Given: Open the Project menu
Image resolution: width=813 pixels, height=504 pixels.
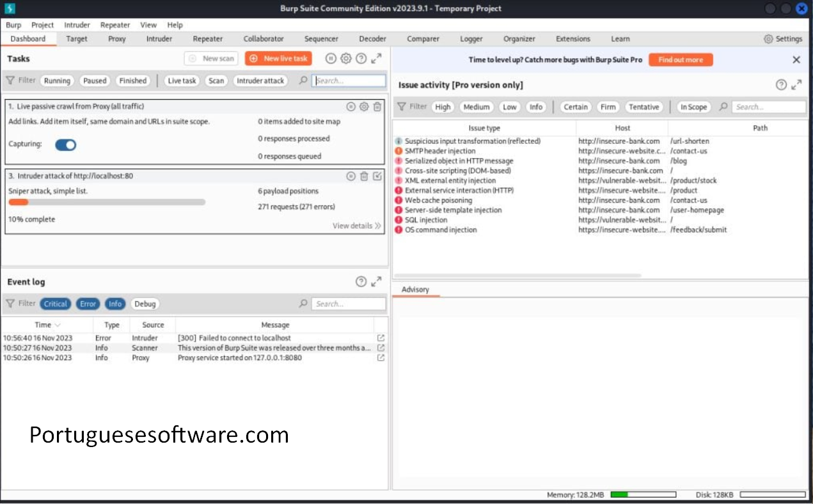Looking at the screenshot, I should [x=43, y=25].
